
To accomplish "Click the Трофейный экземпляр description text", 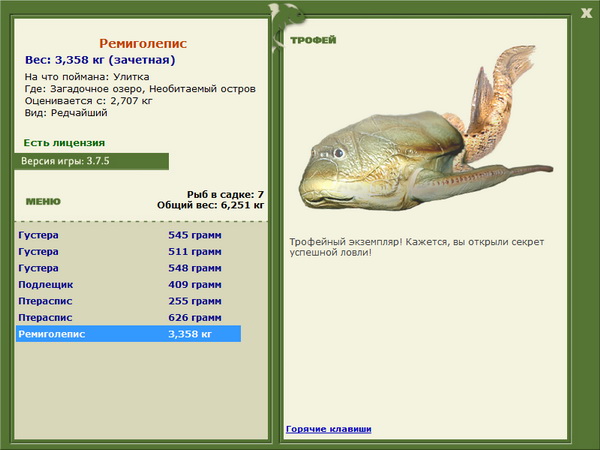I will tap(416, 247).
